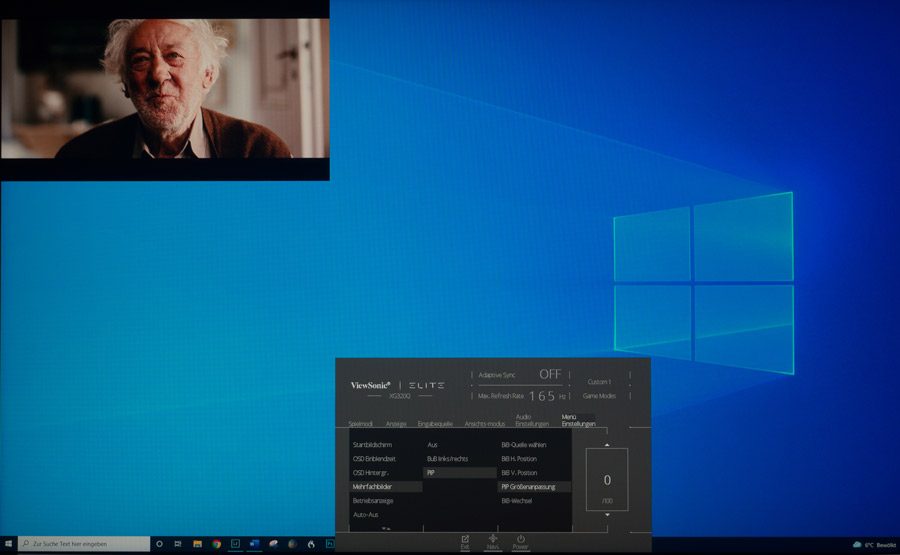Click the Windows logo on the wallpaper
900x555 pixels.
point(704,284)
